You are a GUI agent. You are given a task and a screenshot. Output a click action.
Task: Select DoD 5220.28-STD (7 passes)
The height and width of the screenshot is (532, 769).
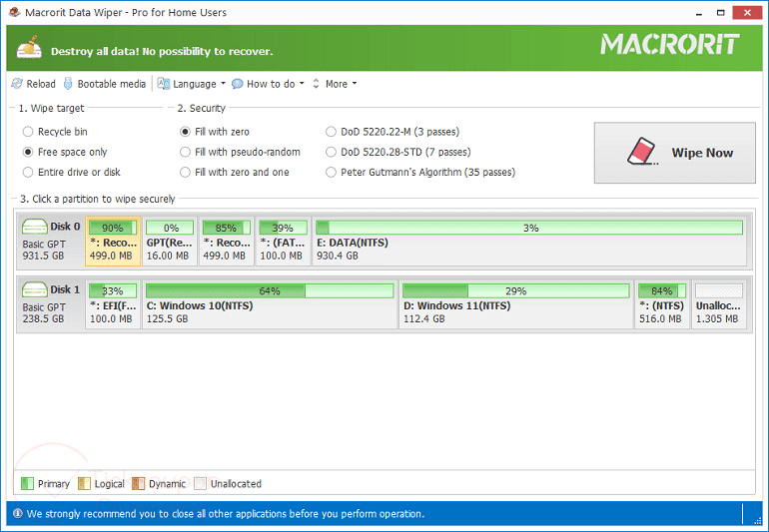pyautogui.click(x=398, y=152)
